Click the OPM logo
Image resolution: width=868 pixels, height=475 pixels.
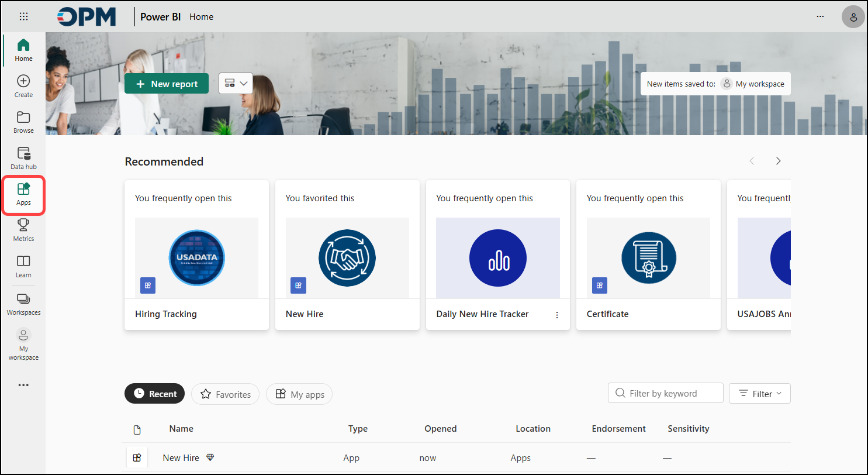tap(87, 16)
